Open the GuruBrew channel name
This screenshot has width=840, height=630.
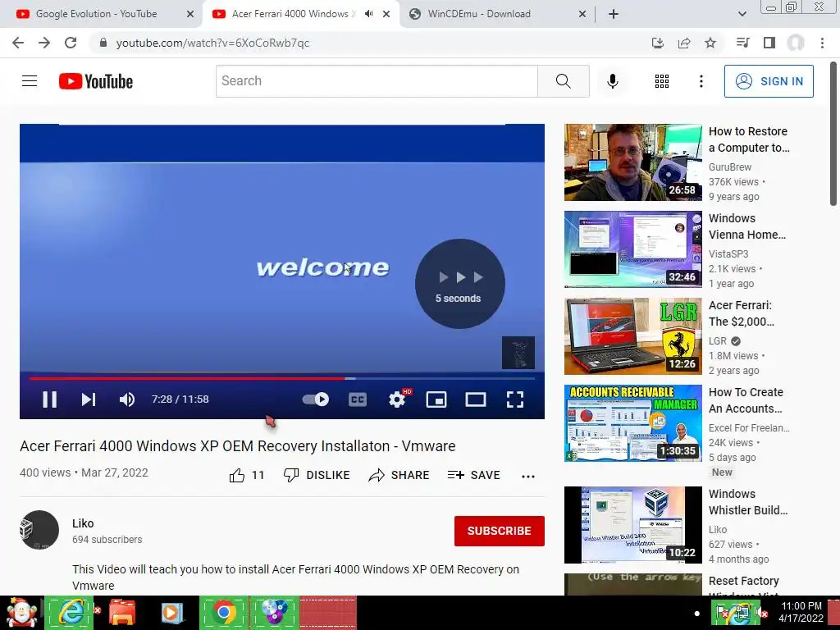(729, 167)
